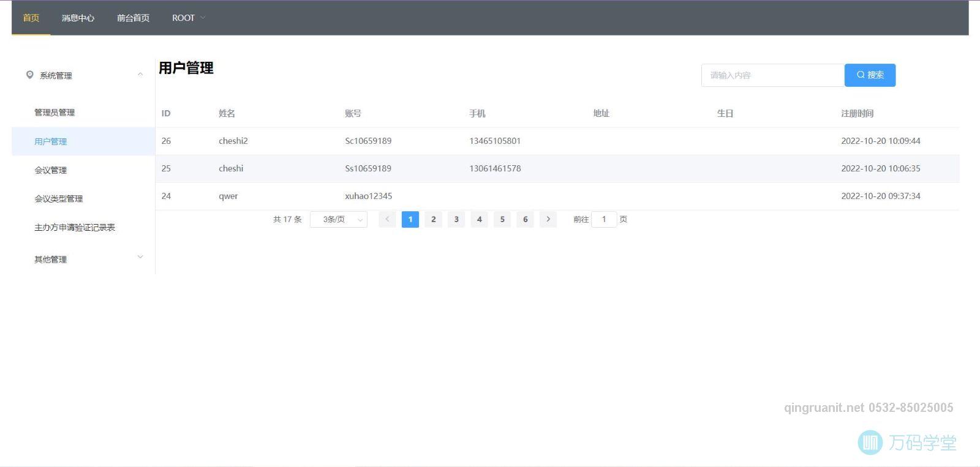Open 消息中心 in top navigation

(78, 18)
